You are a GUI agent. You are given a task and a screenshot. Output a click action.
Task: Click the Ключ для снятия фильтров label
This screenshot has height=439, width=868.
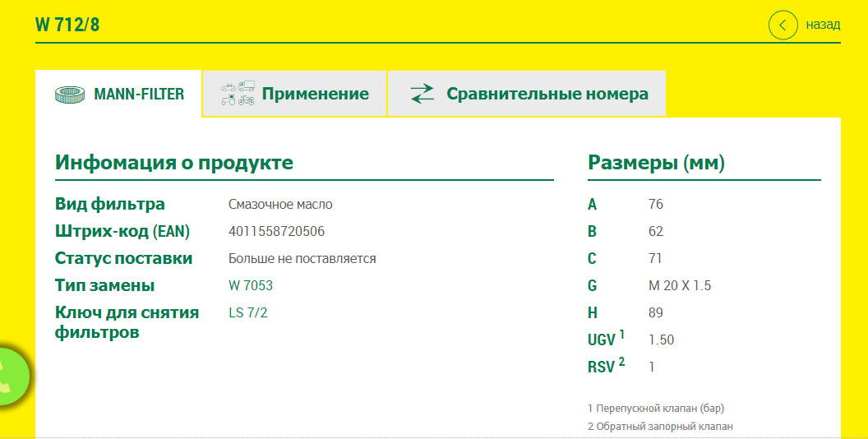[127, 322]
